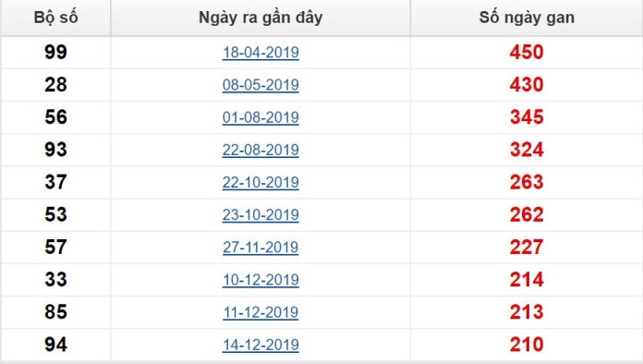Follow the 10-12-2019 date link
Viewport: 643px width, 364px height.
tap(261, 280)
